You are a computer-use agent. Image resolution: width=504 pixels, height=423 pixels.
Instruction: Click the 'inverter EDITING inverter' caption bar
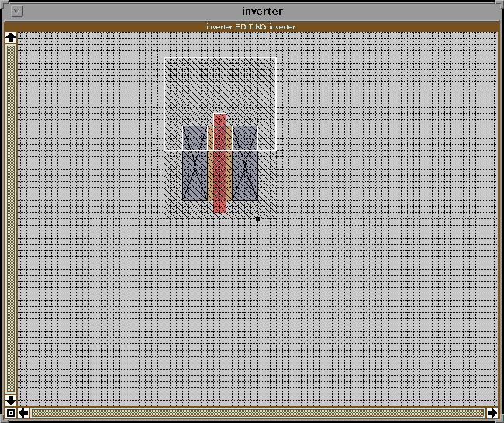pyautogui.click(x=251, y=27)
